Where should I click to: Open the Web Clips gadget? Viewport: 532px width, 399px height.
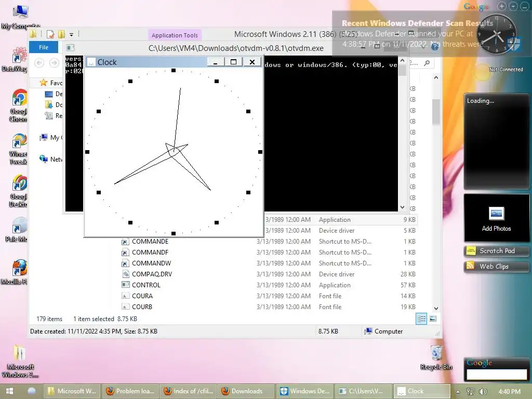496,267
